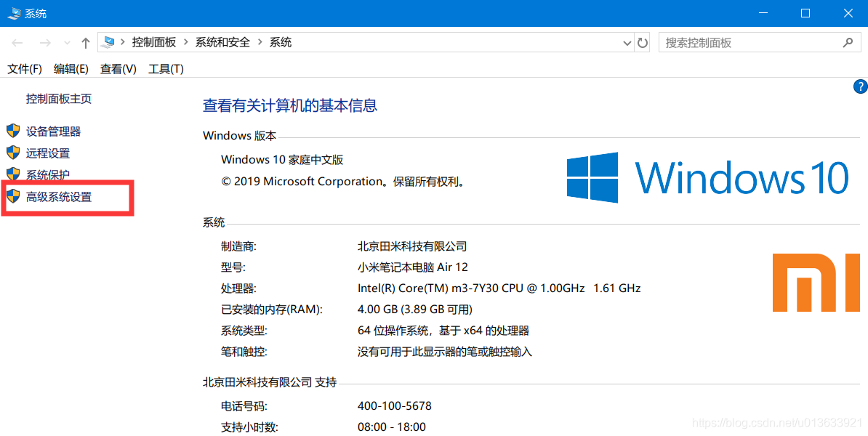The image size is (868, 436).
Task: Select 系统和安全 in the breadcrumb
Action: tap(222, 42)
